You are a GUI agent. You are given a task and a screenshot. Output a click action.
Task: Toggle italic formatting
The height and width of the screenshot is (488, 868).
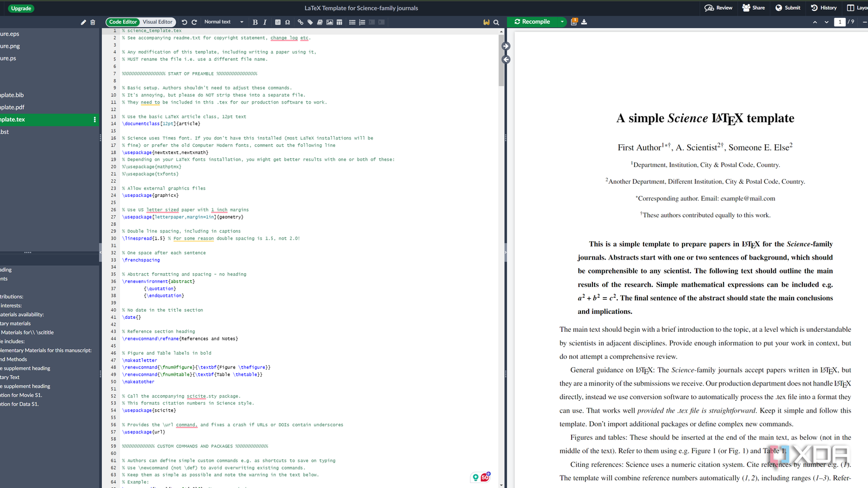pyautogui.click(x=265, y=22)
